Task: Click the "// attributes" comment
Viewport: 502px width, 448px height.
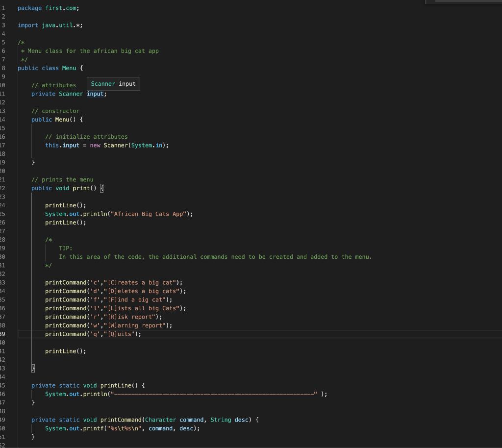Action: (x=54, y=85)
